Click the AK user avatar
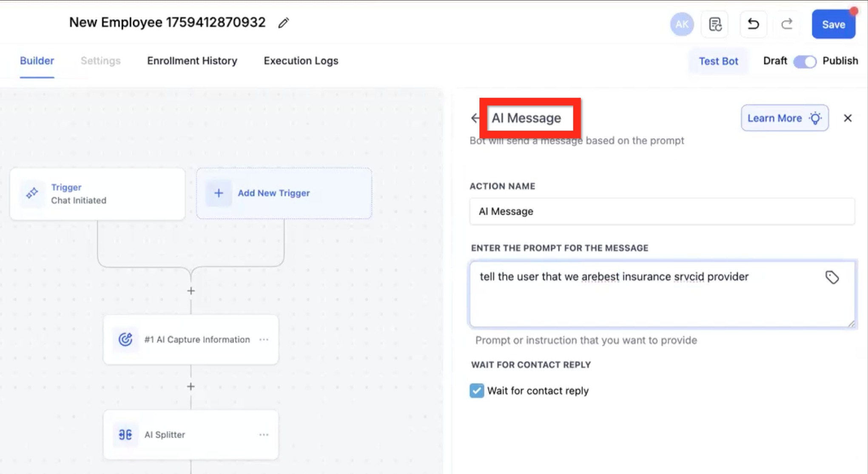Image resolution: width=868 pixels, height=474 pixels. click(x=682, y=24)
